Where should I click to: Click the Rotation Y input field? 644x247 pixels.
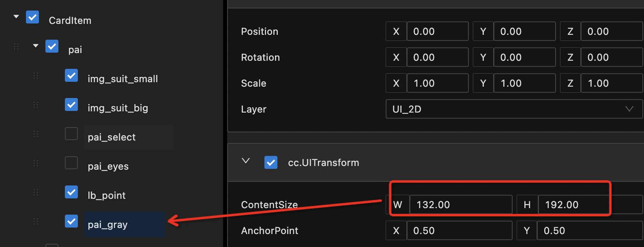tap(524, 57)
